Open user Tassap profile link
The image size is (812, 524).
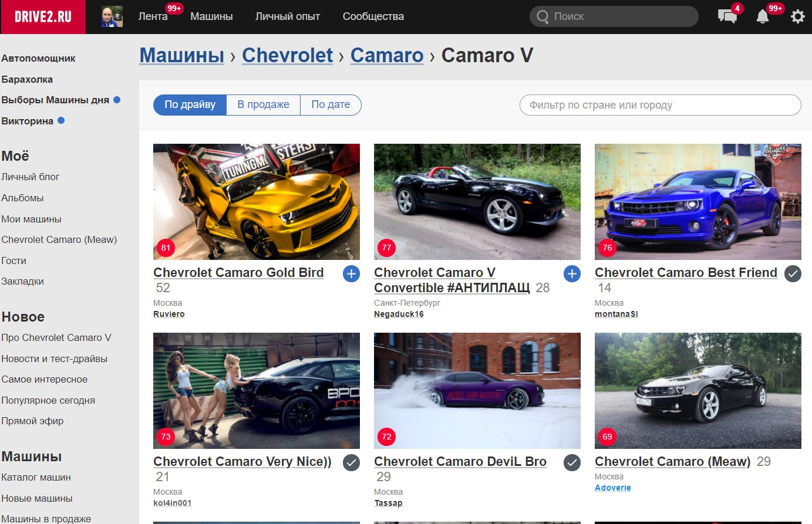point(388,503)
